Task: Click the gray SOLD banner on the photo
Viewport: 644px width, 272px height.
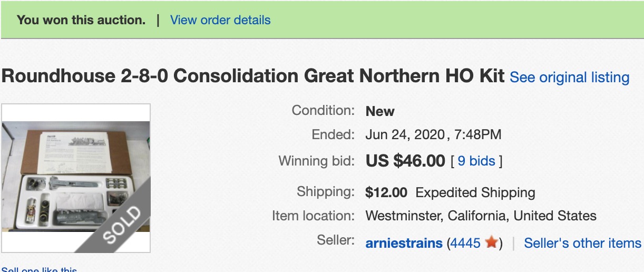Action: [x=113, y=216]
